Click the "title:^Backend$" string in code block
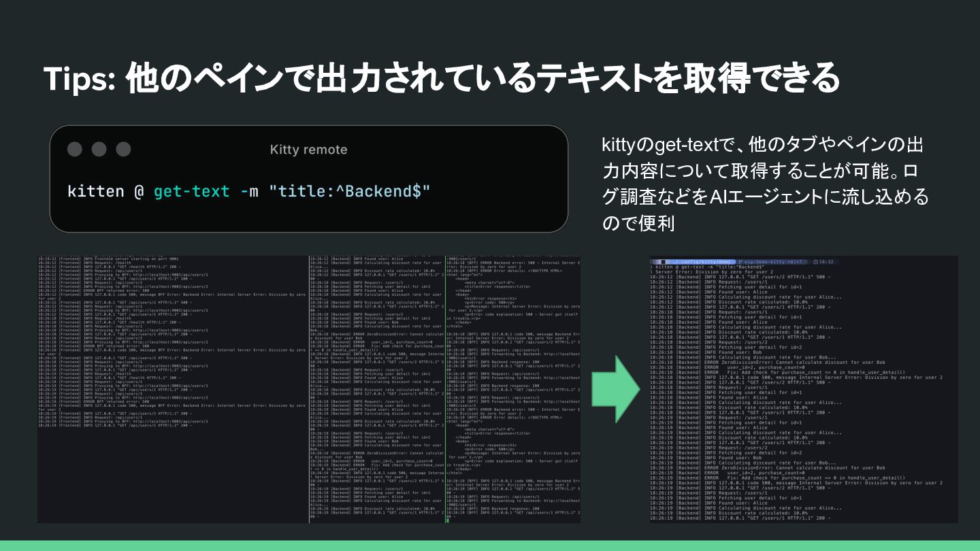The height and width of the screenshot is (551, 980). tap(350, 191)
